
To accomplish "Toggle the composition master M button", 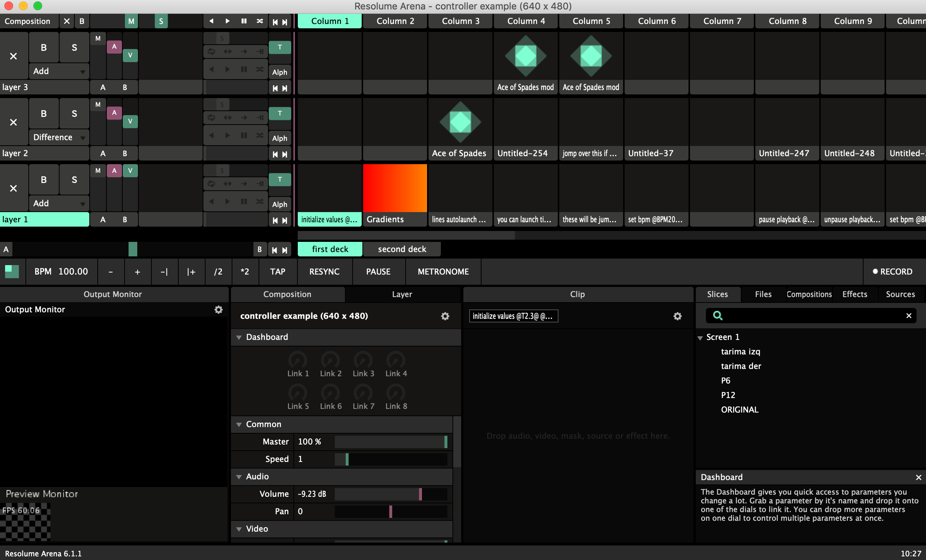I will coord(131,21).
